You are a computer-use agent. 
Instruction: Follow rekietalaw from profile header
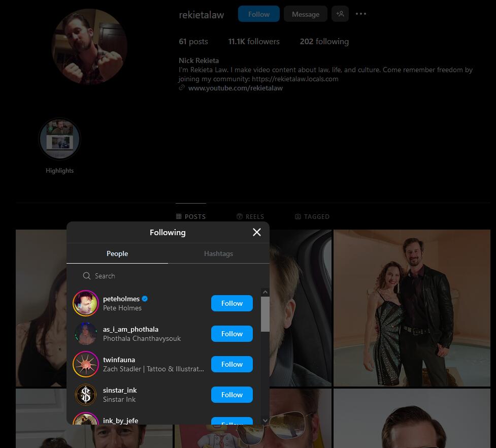(259, 14)
